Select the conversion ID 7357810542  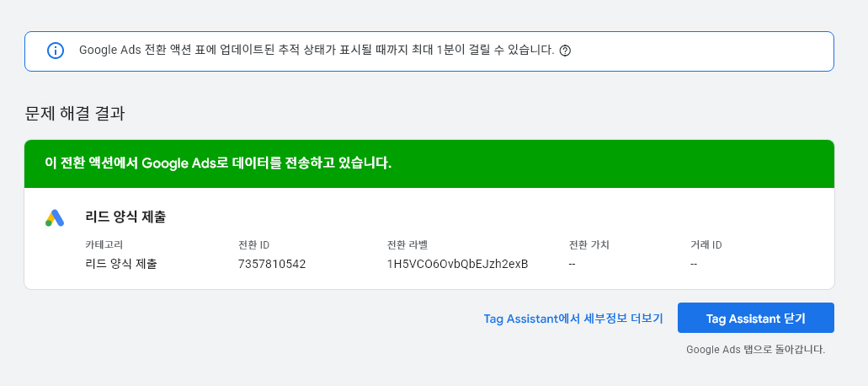pos(272,264)
